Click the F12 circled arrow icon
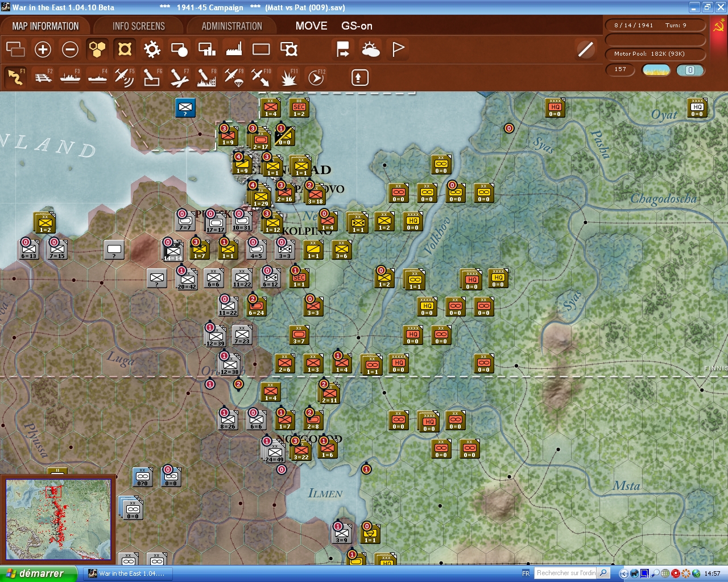This screenshot has height=582, width=728. 316,77
